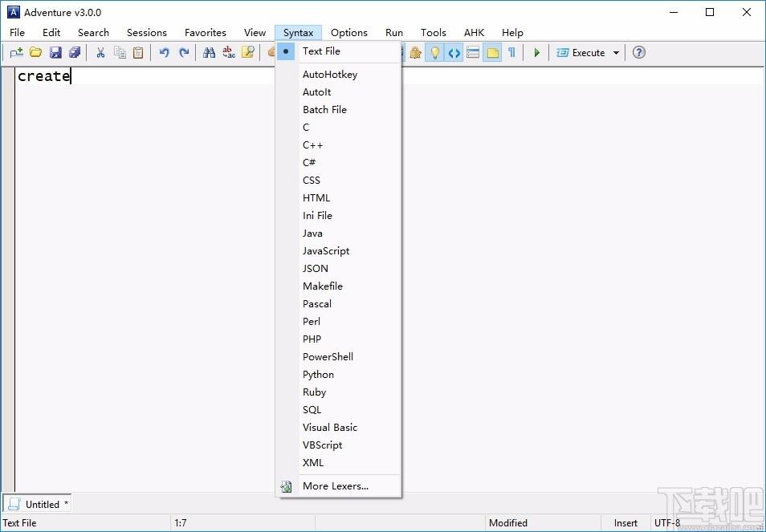Click the green Run play icon
766x532 pixels.
coord(537,52)
